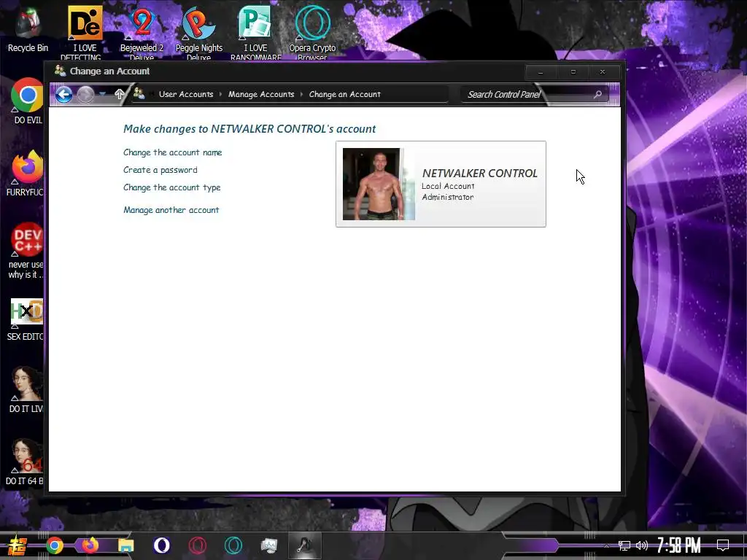Maximize the Change an Account window
This screenshot has width=747, height=560.
pyautogui.click(x=573, y=72)
